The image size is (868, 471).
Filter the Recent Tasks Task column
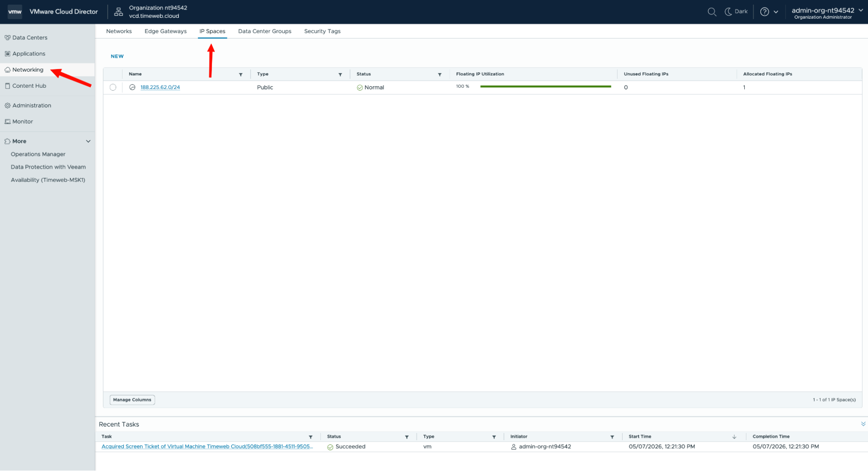tap(310, 437)
